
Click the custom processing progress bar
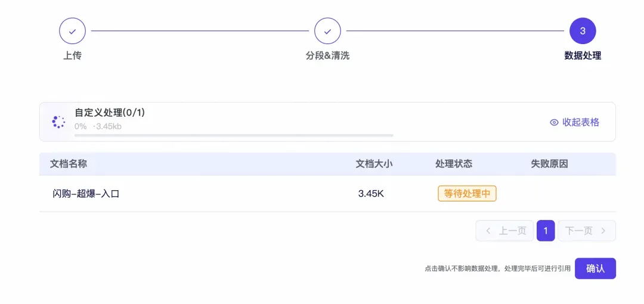point(234,135)
